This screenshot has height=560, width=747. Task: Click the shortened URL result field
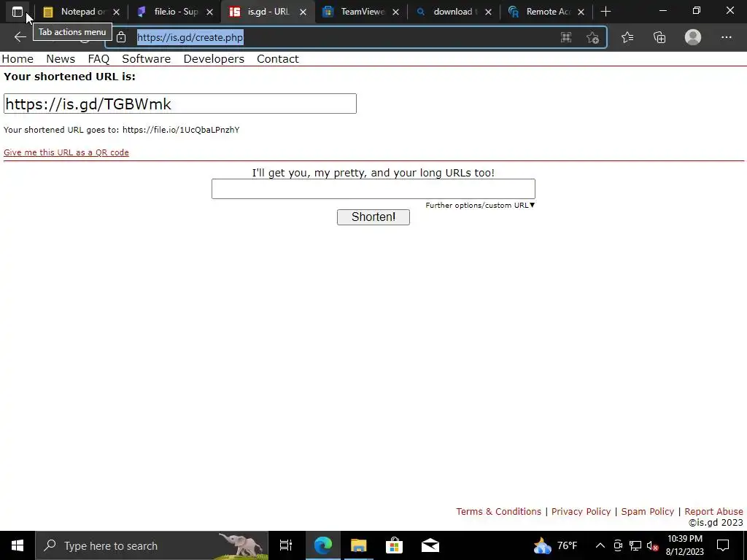pyautogui.click(x=180, y=104)
